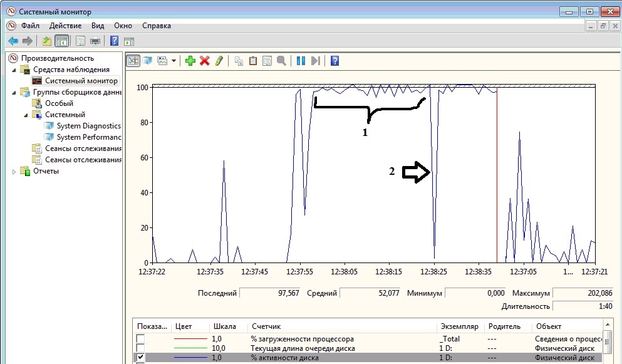
Task: Click the Длительность value 1:40
Action: (583, 306)
